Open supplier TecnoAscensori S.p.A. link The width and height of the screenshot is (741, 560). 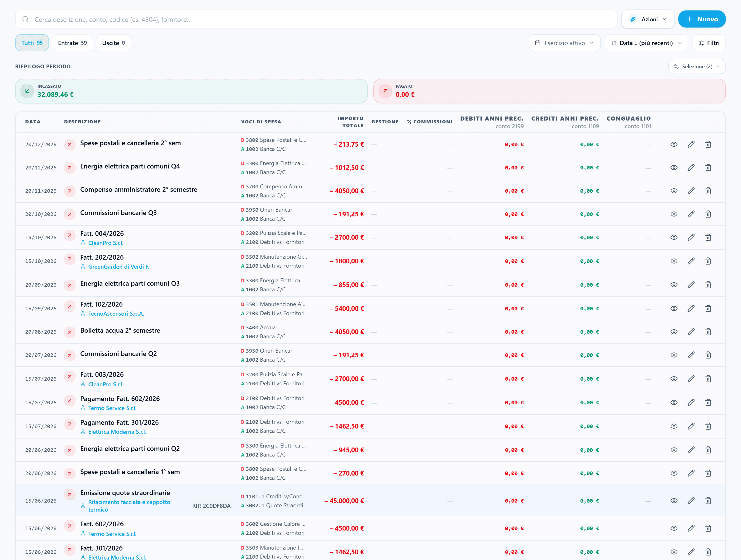pos(116,314)
